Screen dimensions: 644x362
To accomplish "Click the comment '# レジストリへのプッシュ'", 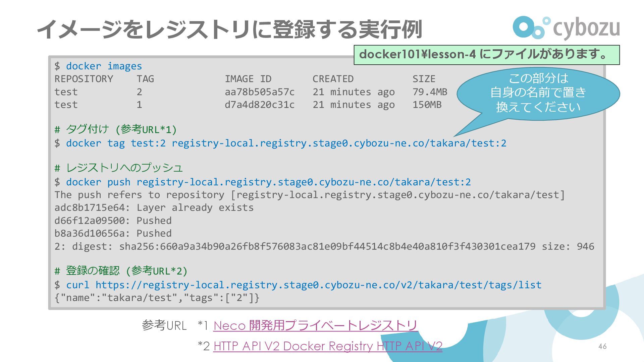I will click(x=118, y=168).
